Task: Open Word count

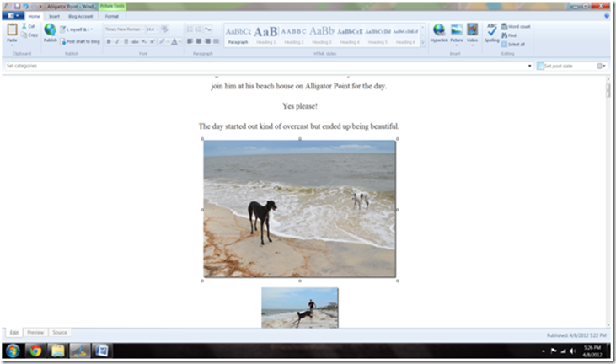Action: click(516, 27)
